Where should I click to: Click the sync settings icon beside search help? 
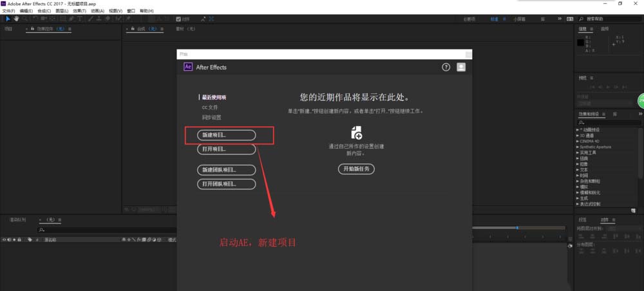pyautogui.click(x=570, y=19)
